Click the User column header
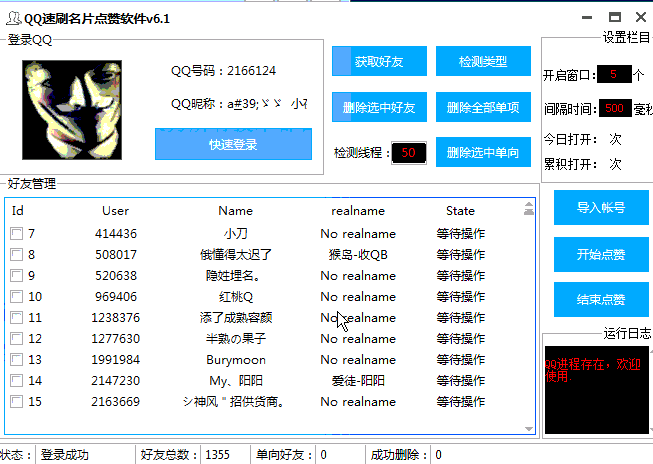Screen dimensions: 653x464 (x=115, y=211)
